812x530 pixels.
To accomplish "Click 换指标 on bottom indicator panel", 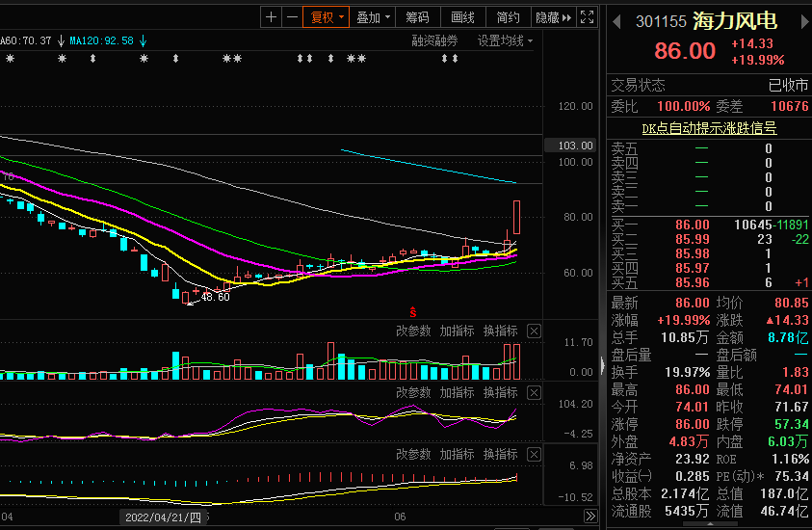I will point(500,455).
